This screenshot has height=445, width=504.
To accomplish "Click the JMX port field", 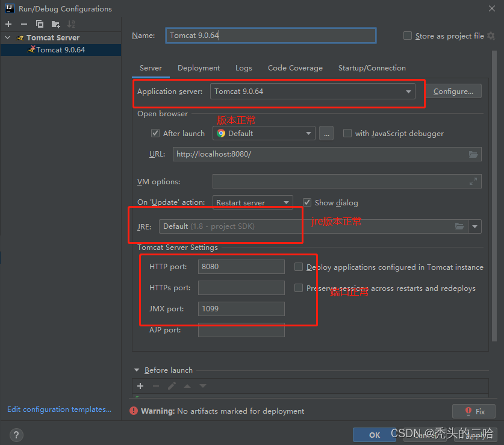I will [241, 309].
